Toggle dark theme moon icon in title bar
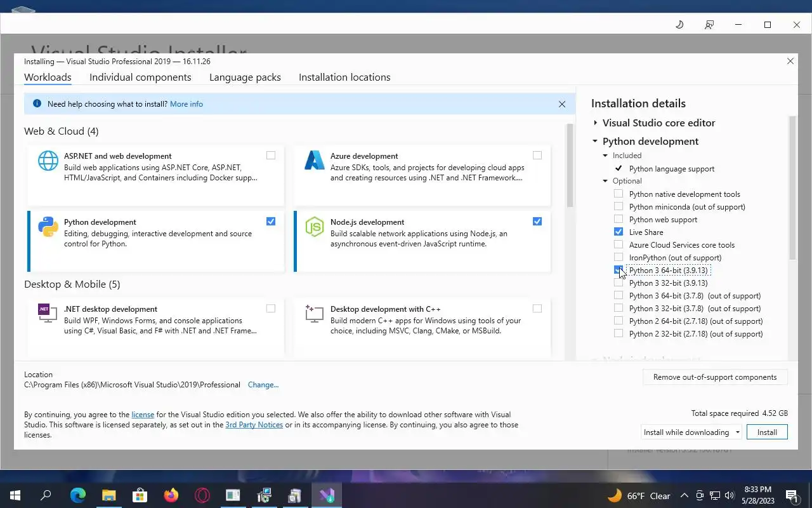Viewport: 812px width, 508px height. (679, 25)
